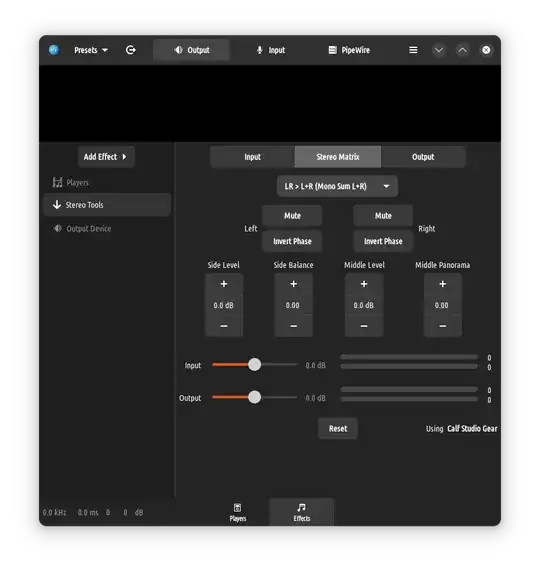Click the Players bottom tab icon

[238, 507]
